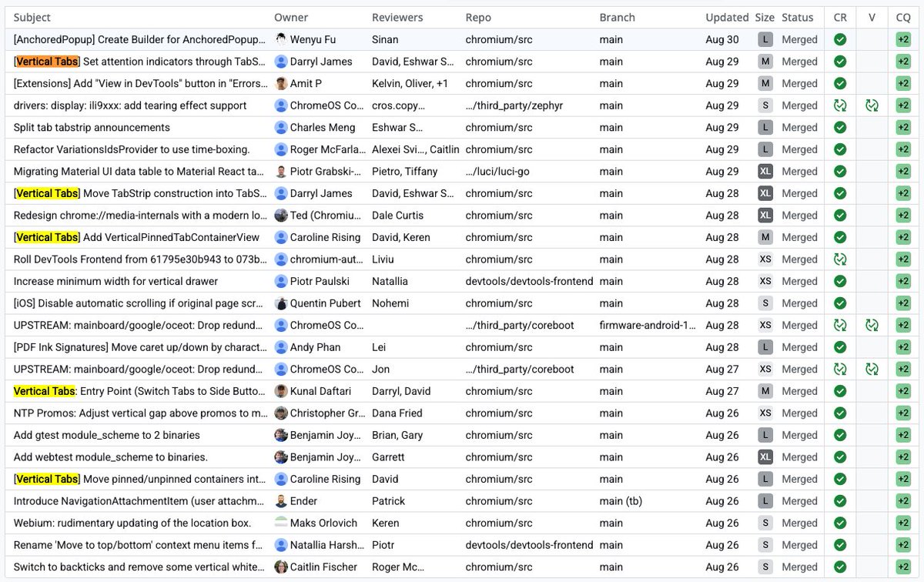
Task: Open 'Add webtest module_scheme to binaries' change
Action: pos(111,457)
